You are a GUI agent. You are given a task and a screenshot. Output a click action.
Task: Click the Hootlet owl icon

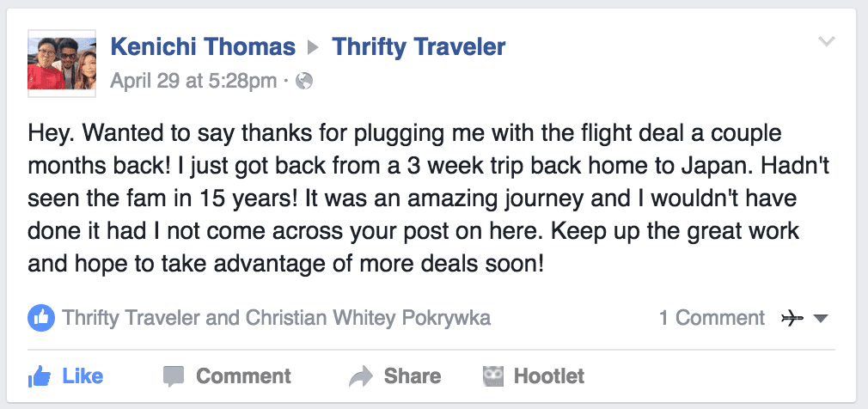pyautogui.click(x=493, y=375)
